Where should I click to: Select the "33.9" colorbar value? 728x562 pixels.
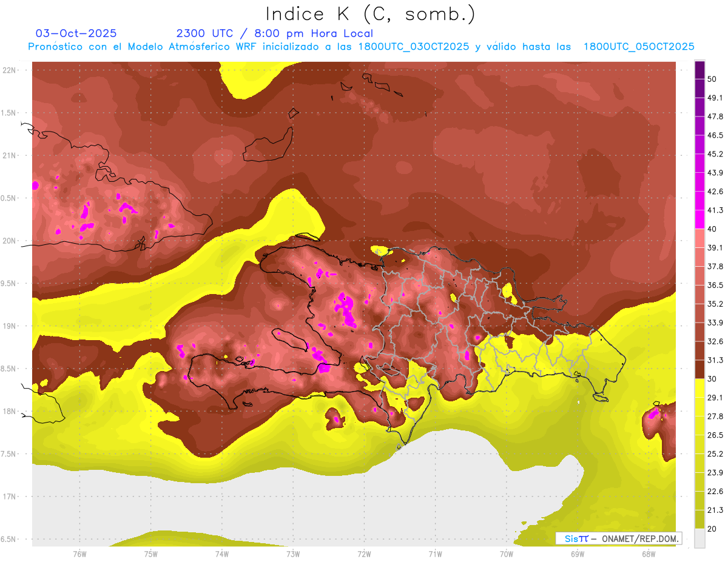[x=715, y=323]
